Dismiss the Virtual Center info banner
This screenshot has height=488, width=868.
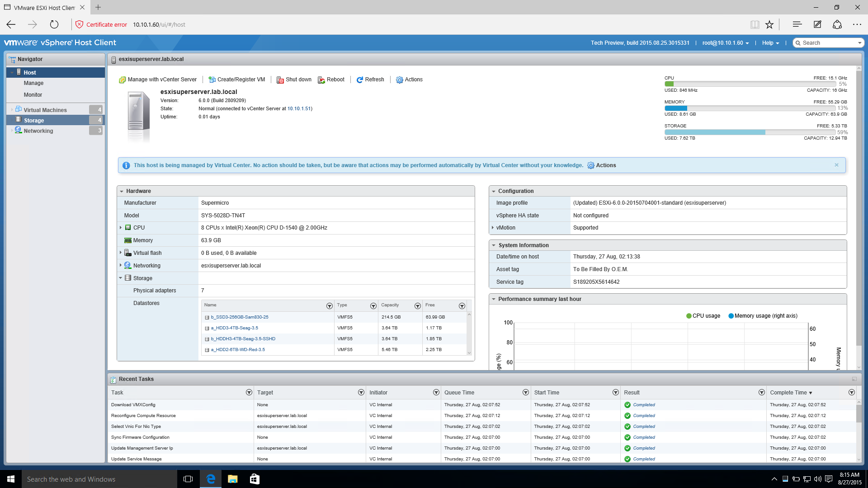[x=836, y=165]
